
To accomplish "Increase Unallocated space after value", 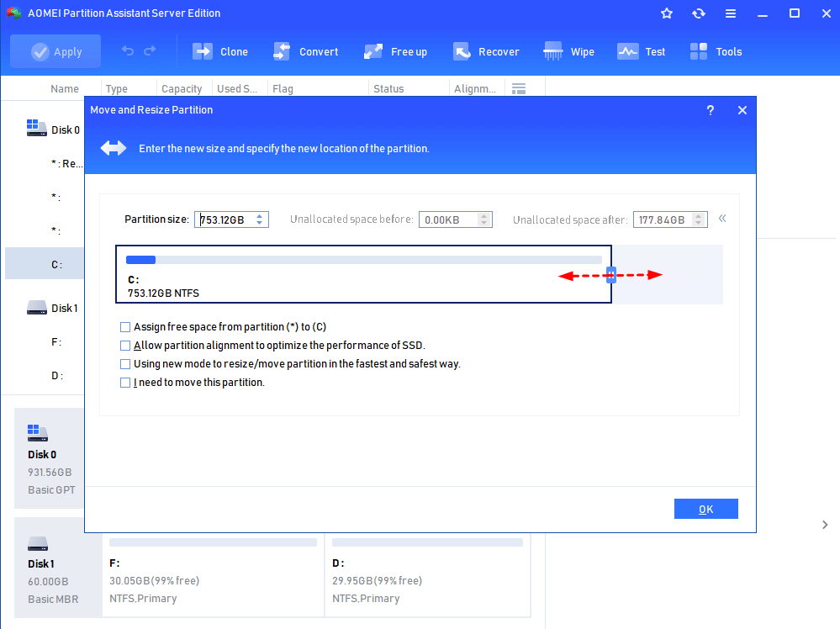I will click(x=698, y=216).
